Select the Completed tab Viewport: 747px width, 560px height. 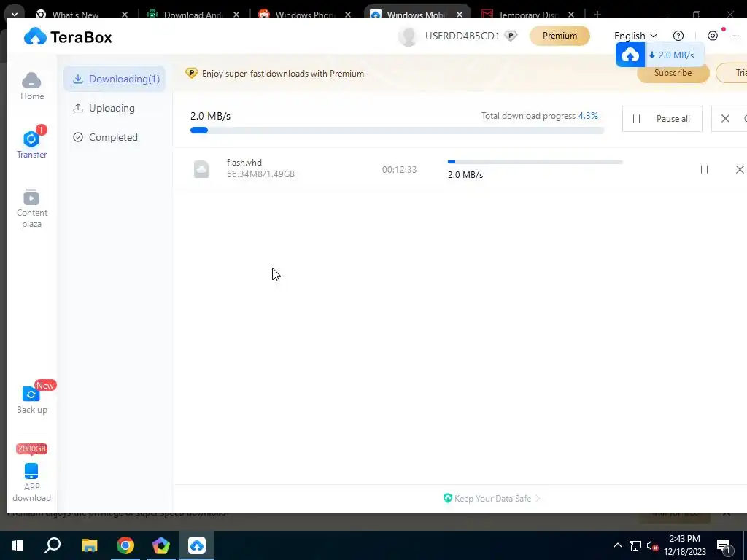(105, 137)
